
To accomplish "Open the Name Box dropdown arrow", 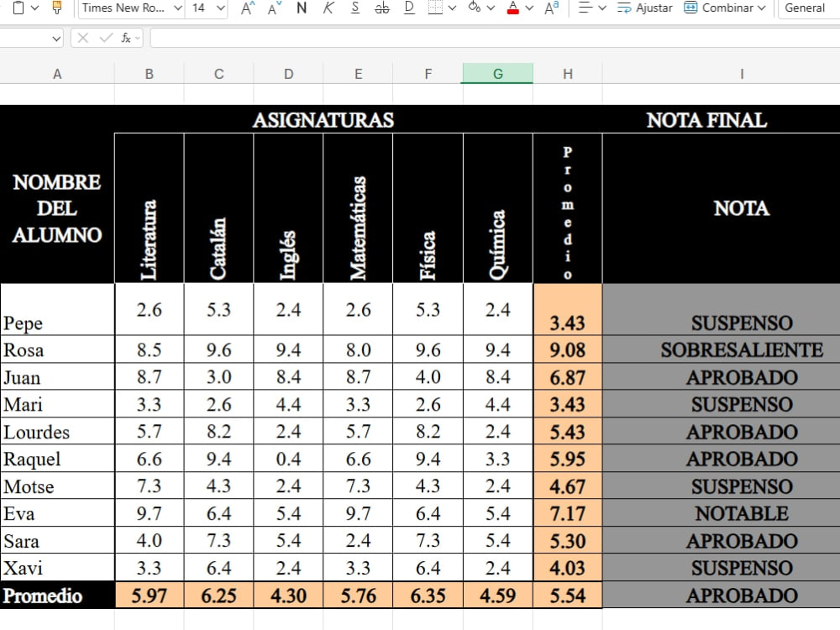I will click(x=55, y=39).
